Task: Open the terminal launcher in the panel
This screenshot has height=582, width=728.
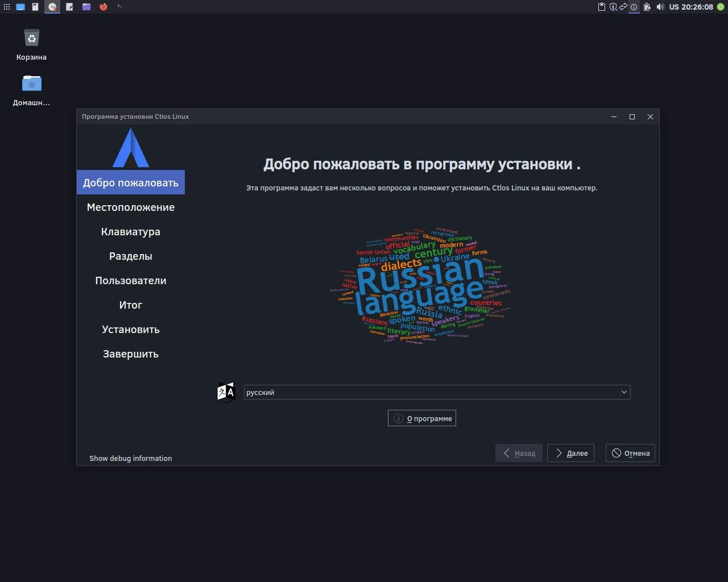Action: 120,7
